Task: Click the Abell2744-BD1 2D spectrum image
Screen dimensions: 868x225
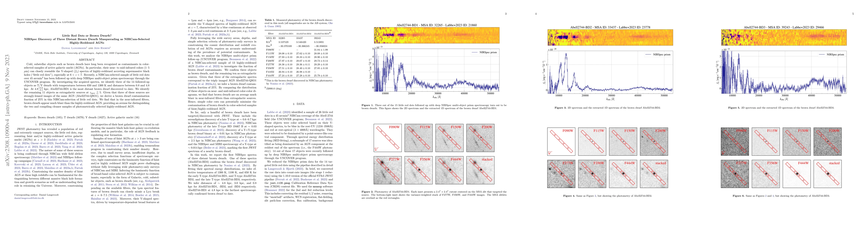Action: [x=437, y=36]
